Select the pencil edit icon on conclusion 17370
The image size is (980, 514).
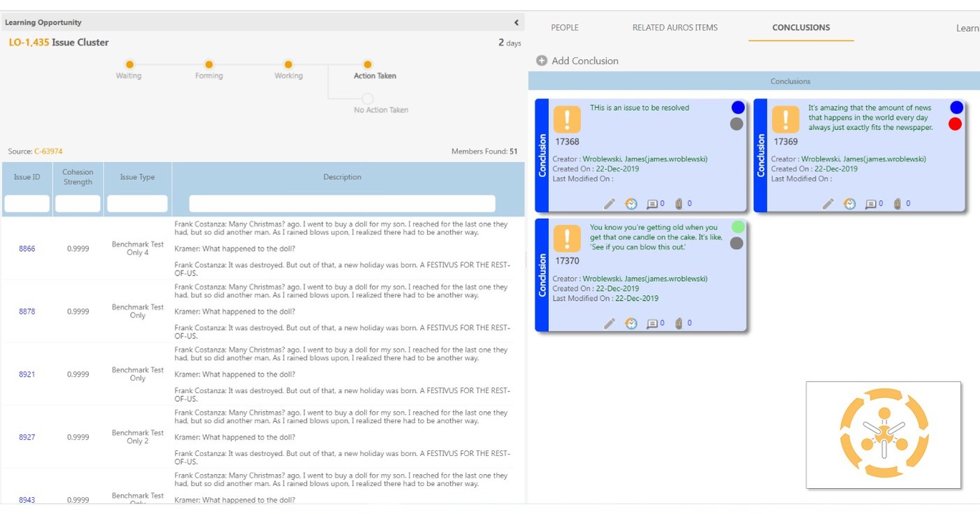(x=610, y=323)
